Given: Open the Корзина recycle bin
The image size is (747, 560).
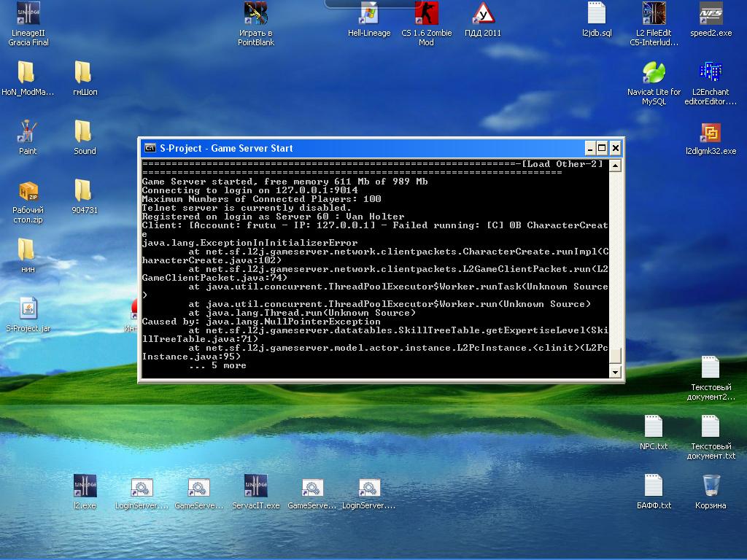Looking at the screenshot, I should [x=711, y=486].
